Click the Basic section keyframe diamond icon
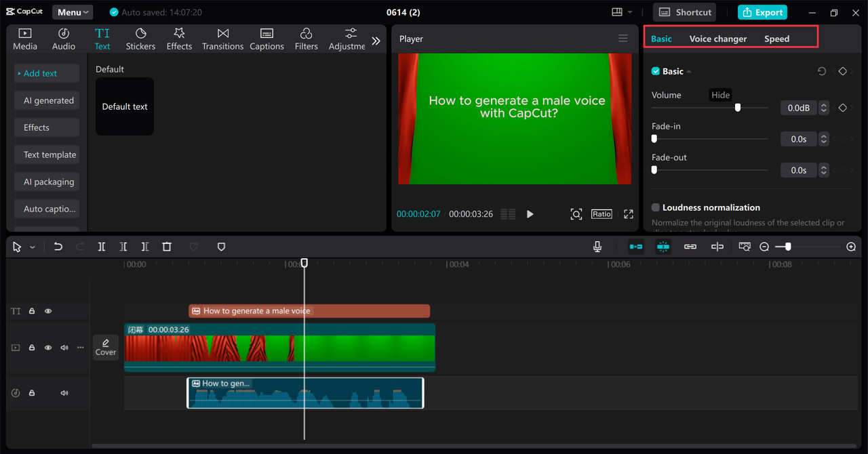The width and height of the screenshot is (868, 454). [843, 71]
